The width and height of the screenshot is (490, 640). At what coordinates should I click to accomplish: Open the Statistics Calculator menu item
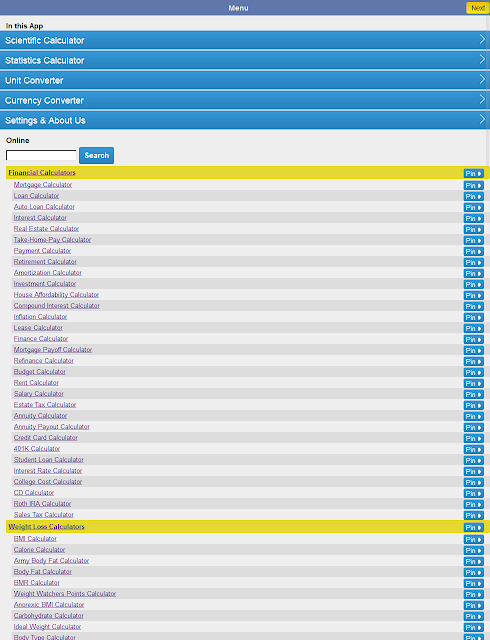(x=245, y=60)
